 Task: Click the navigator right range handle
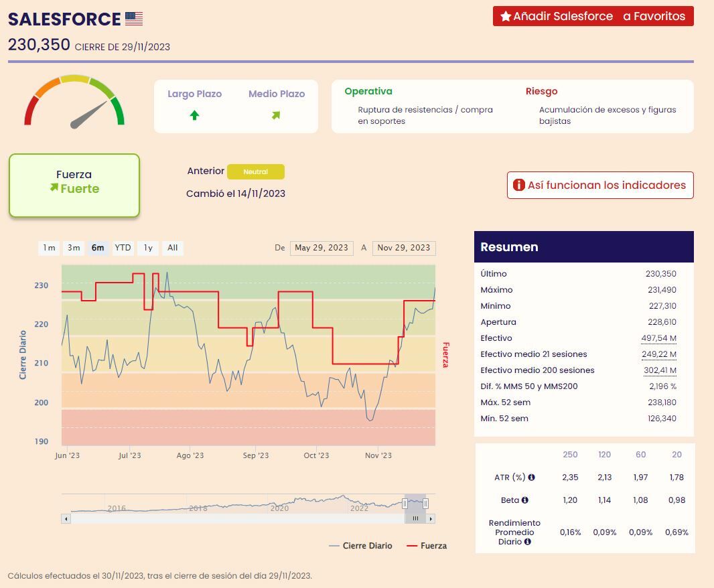pyautogui.click(x=425, y=503)
